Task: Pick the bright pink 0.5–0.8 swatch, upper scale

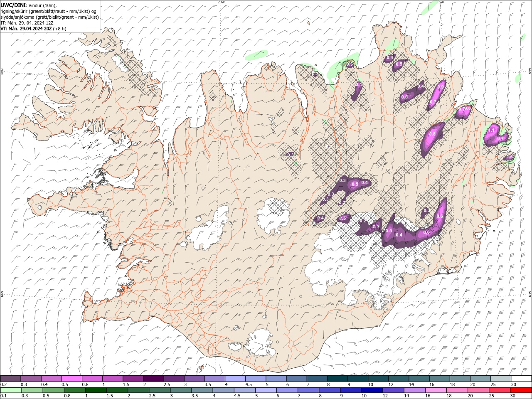Action: [x=72, y=378]
